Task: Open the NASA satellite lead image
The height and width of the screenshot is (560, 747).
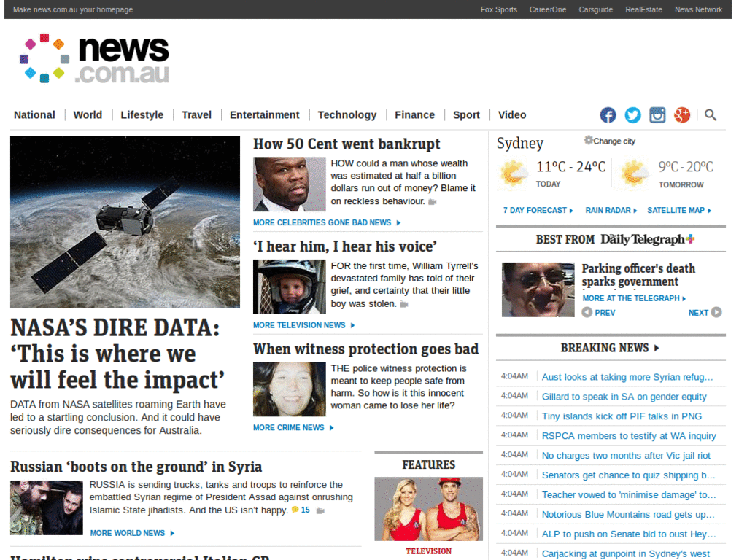Action: point(125,222)
